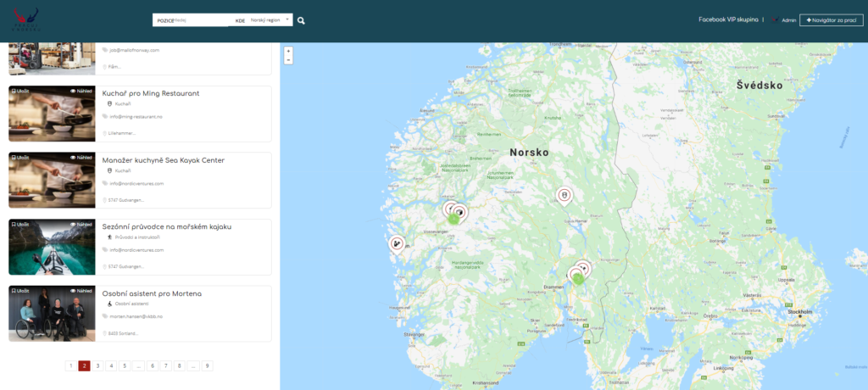This screenshot has height=390, width=868.
Task: Click the Navigátor za prací button
Action: [x=831, y=20]
